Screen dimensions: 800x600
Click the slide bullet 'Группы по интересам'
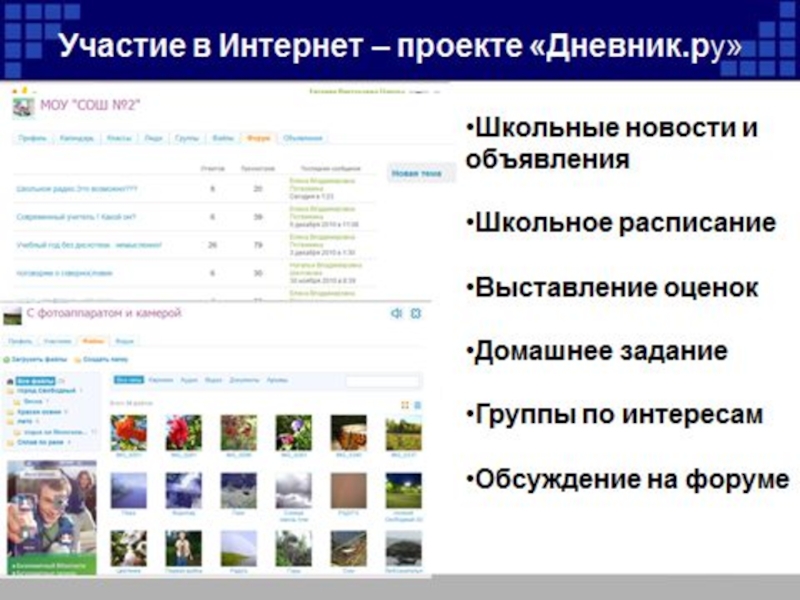pyautogui.click(x=614, y=414)
